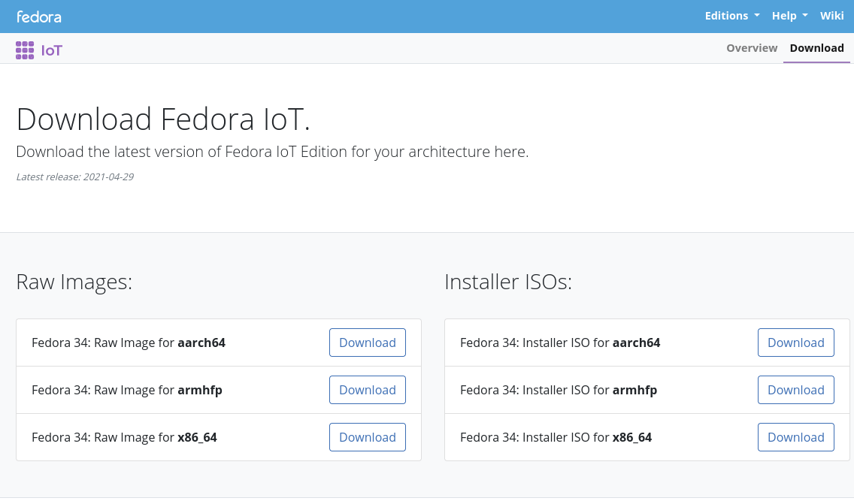
Task: Click 'Fedora 34: Installer ISO for armhfp' label
Action: 559,391
